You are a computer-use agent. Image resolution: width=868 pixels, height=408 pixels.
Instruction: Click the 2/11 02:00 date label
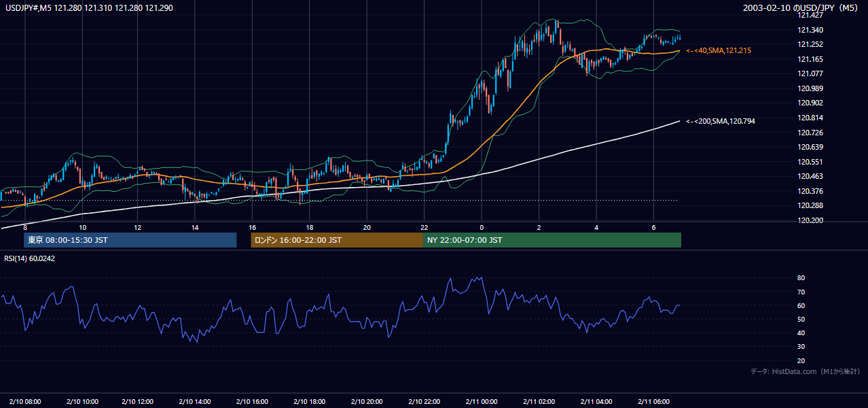(x=539, y=401)
